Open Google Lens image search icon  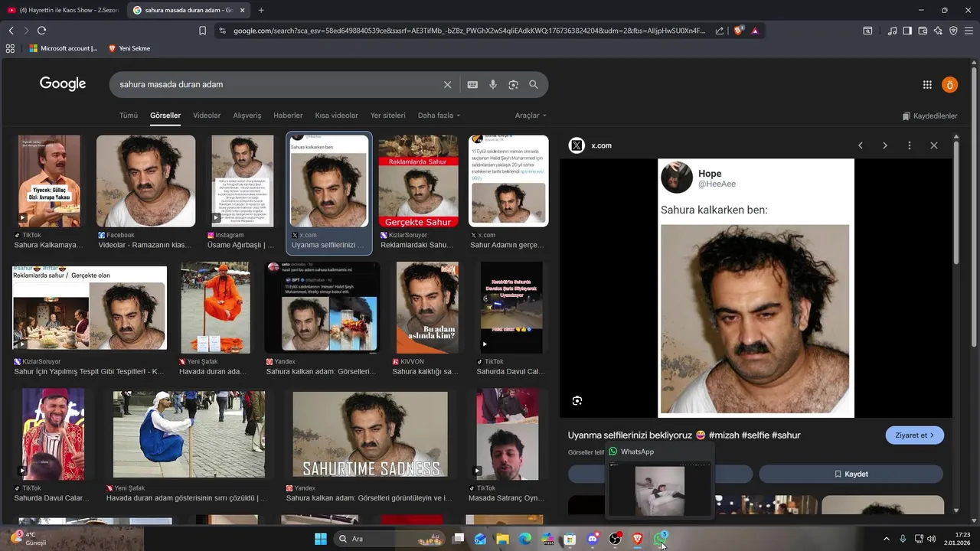[513, 84]
